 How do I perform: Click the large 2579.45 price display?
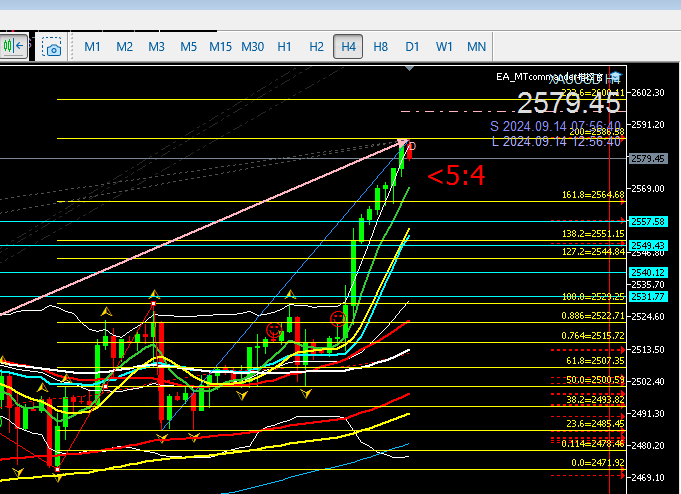click(569, 103)
